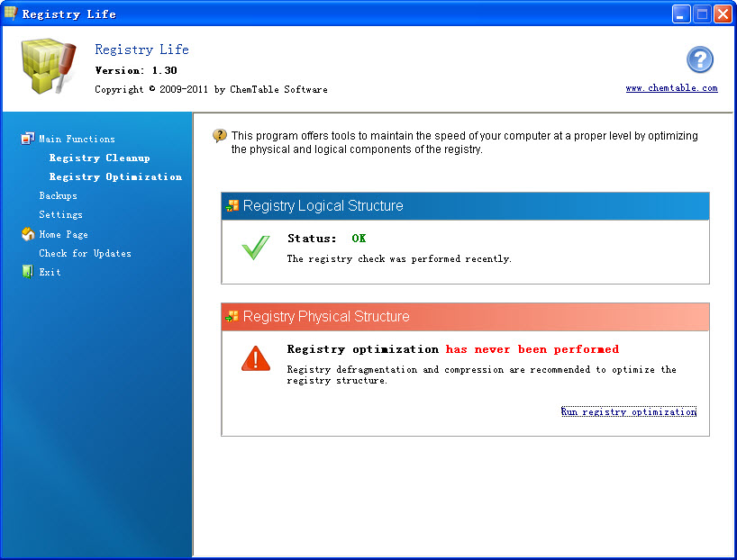
Task: Click the red warning triangle icon
Action: [256, 358]
